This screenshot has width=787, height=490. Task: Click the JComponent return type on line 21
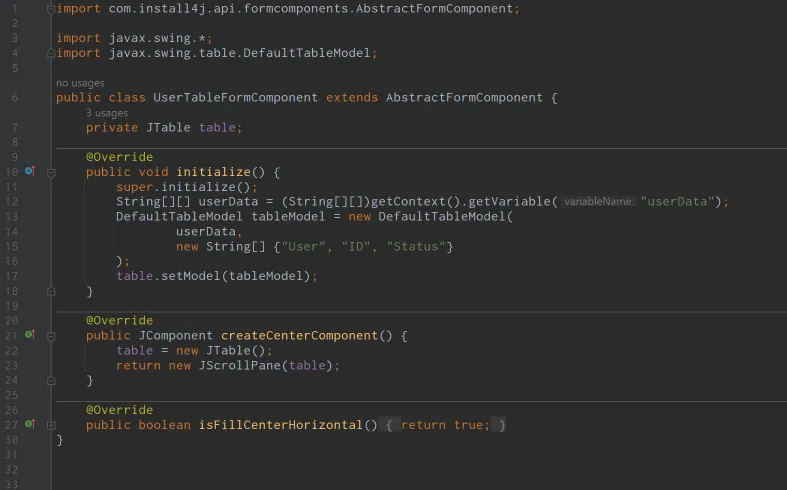(176, 335)
